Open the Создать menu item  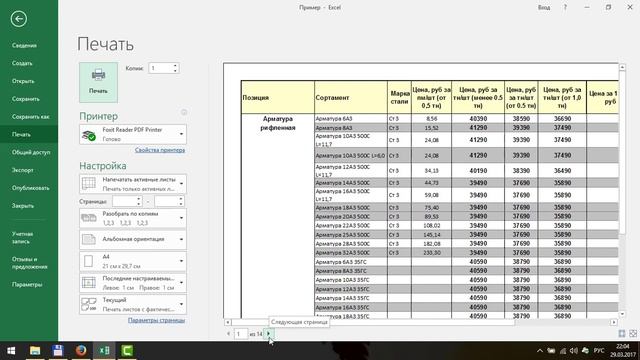pyautogui.click(x=22, y=63)
